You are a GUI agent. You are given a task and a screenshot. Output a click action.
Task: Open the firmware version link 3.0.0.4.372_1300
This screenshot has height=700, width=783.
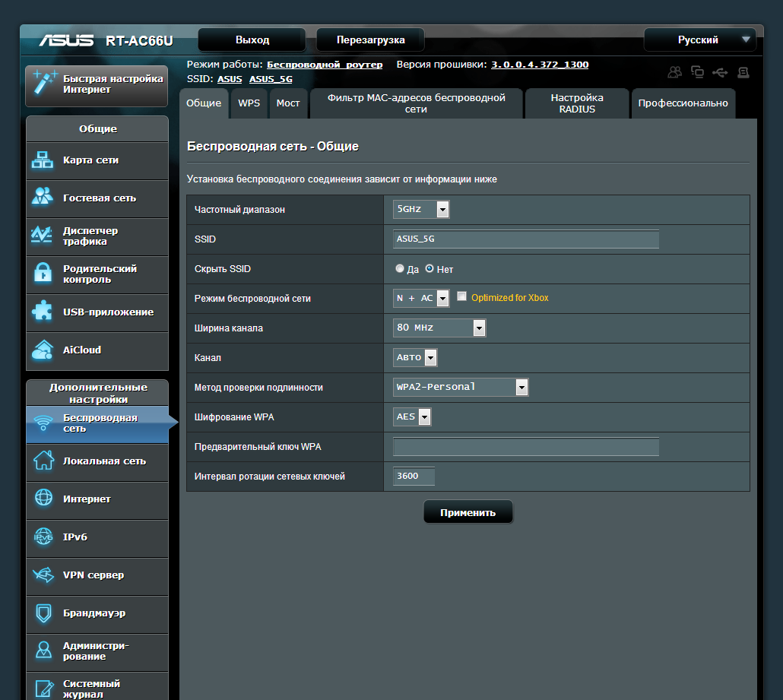[540, 65]
